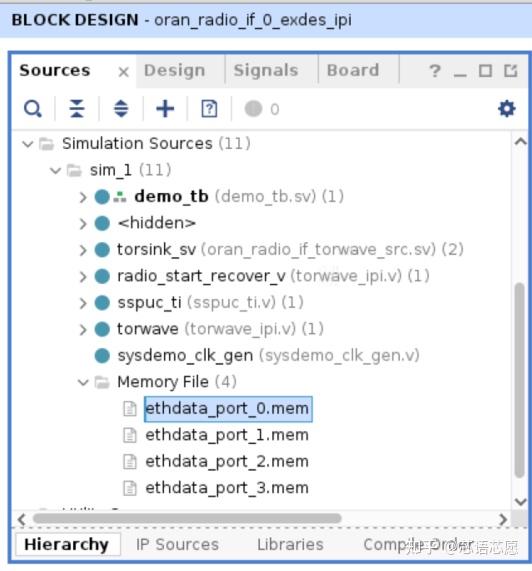The height and width of the screenshot is (571, 532).
Task: Expand the sspuc_ti node
Action: [x=83, y=303]
